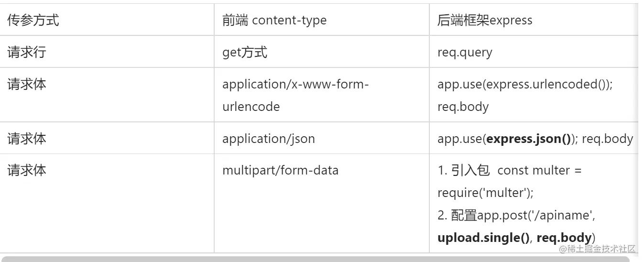The width and height of the screenshot is (644, 262).
Task: Select the application/x-www-form-urlencode cell
Action: 295,95
